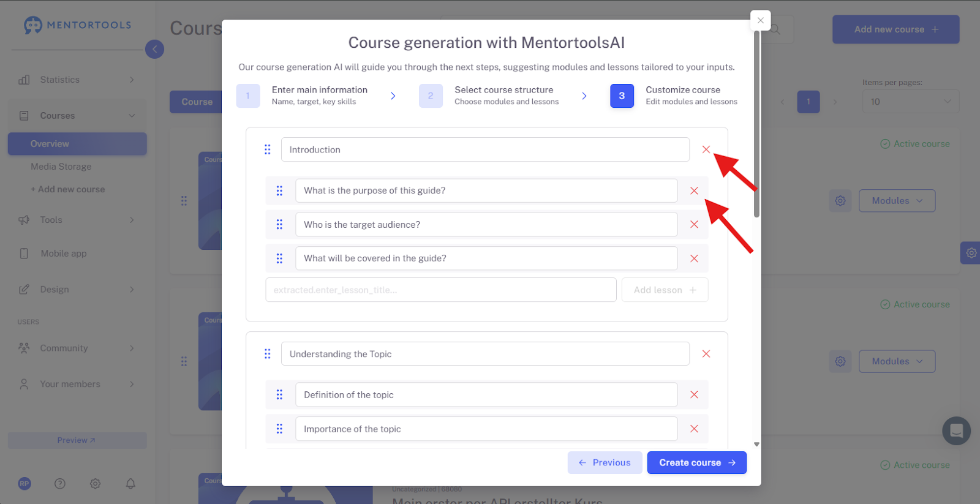This screenshot has width=980, height=504.
Task: Remove the 'What will be covered in the guide?' lesson
Action: coord(694,258)
